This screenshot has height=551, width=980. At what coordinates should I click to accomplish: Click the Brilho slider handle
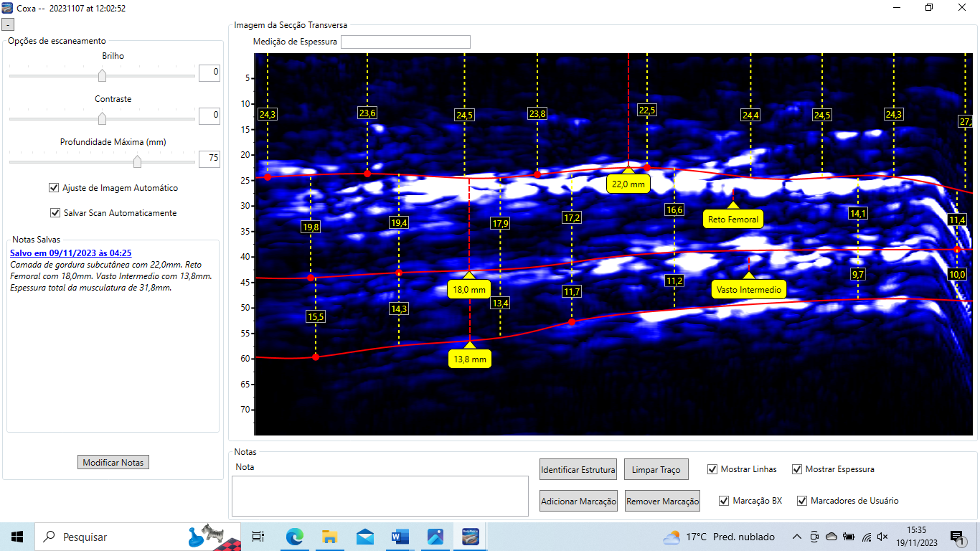click(x=102, y=75)
